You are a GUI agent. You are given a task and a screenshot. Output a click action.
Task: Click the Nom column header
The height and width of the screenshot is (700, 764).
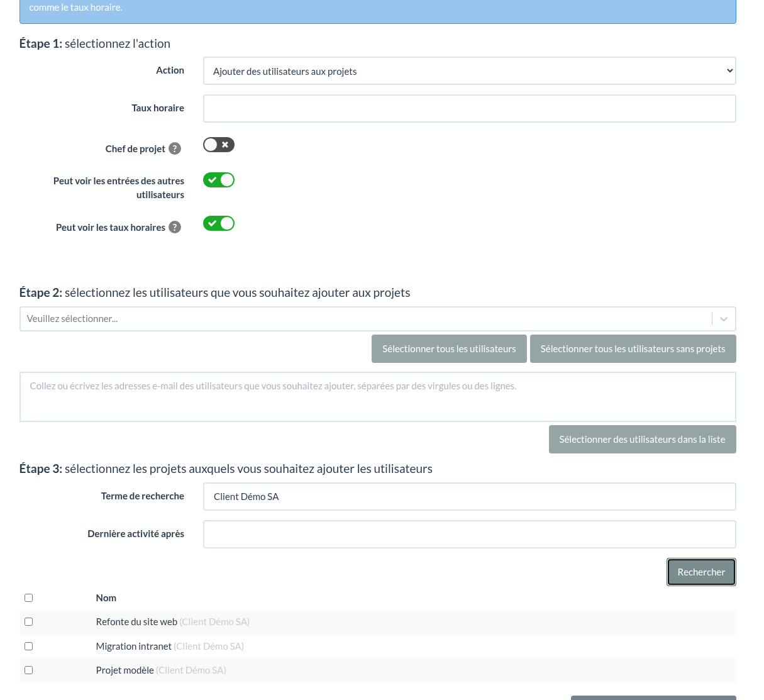tap(106, 597)
